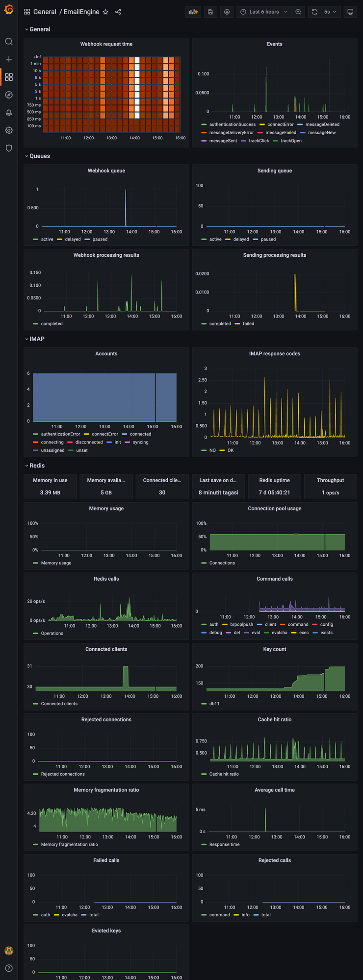Click the OK legend color swatch

click(222, 450)
